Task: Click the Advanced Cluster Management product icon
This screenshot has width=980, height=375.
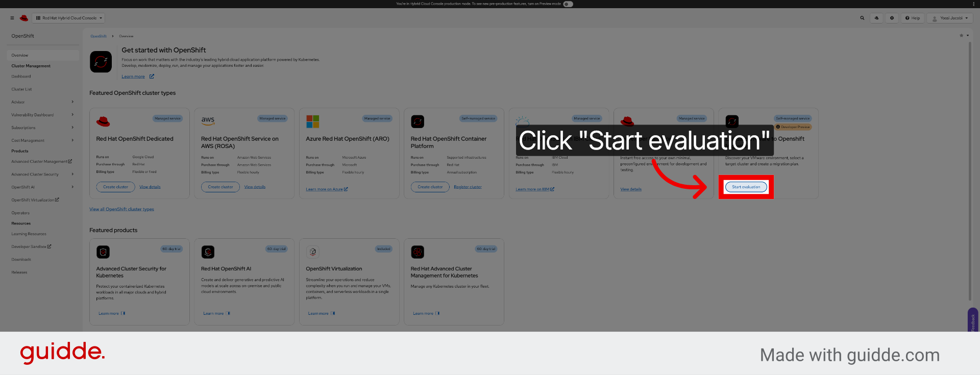Action: (x=418, y=252)
